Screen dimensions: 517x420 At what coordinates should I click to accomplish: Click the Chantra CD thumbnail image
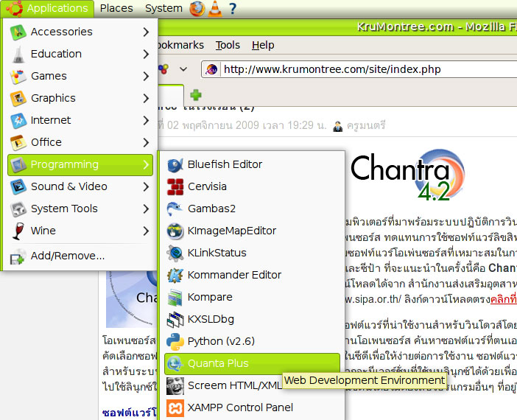(132, 299)
